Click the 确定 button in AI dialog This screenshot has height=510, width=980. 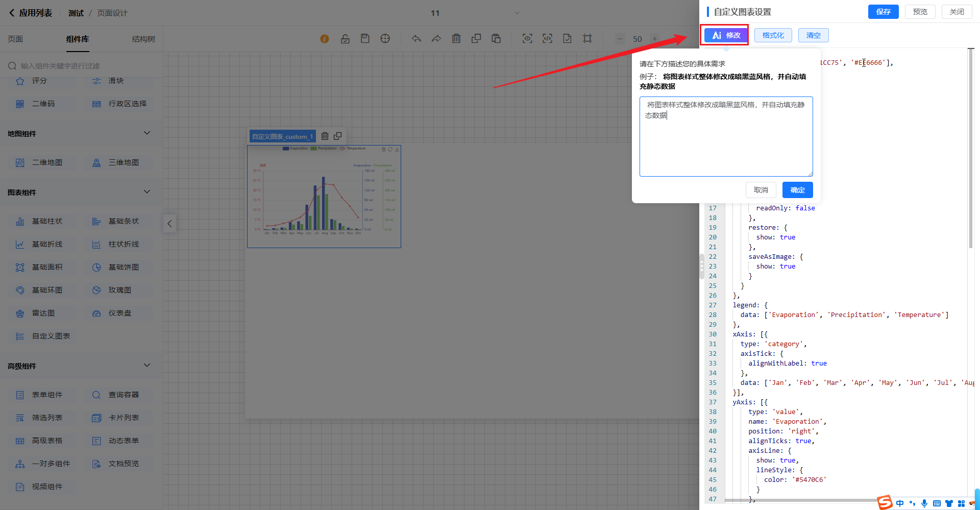(797, 190)
